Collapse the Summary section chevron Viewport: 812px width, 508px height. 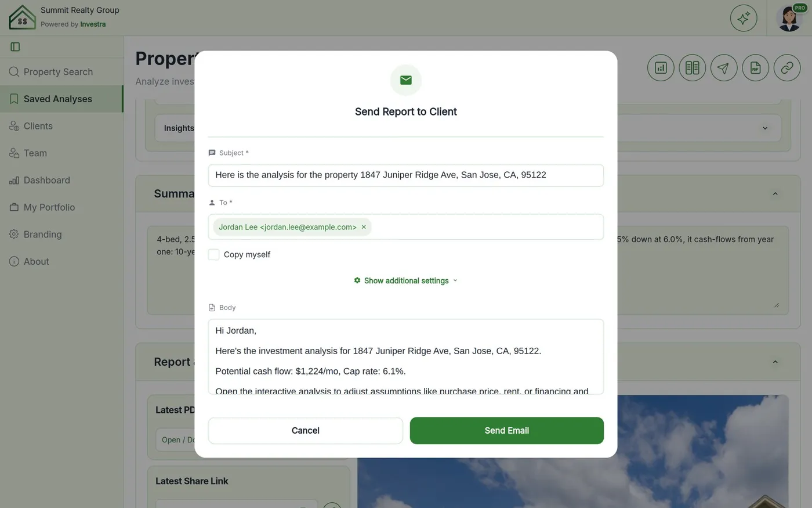coord(775,194)
